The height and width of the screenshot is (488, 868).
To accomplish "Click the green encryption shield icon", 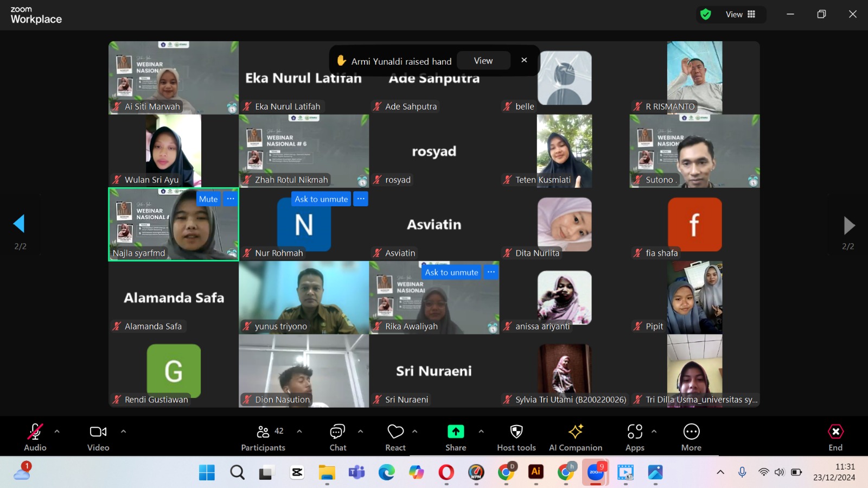I will (705, 15).
